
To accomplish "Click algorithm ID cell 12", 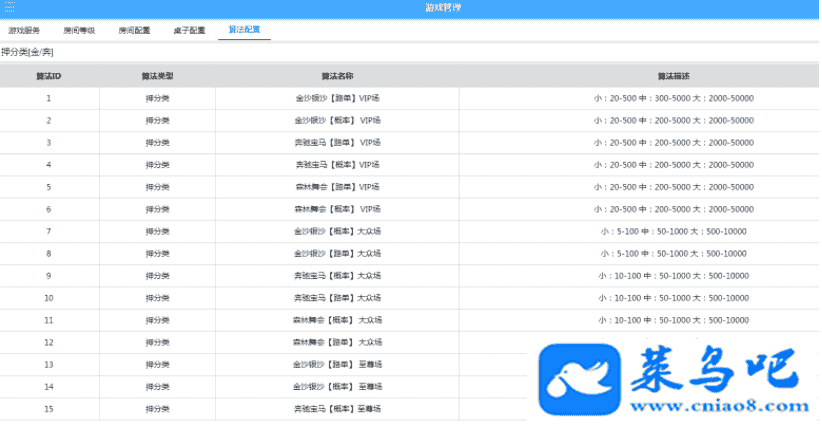I will point(49,342).
